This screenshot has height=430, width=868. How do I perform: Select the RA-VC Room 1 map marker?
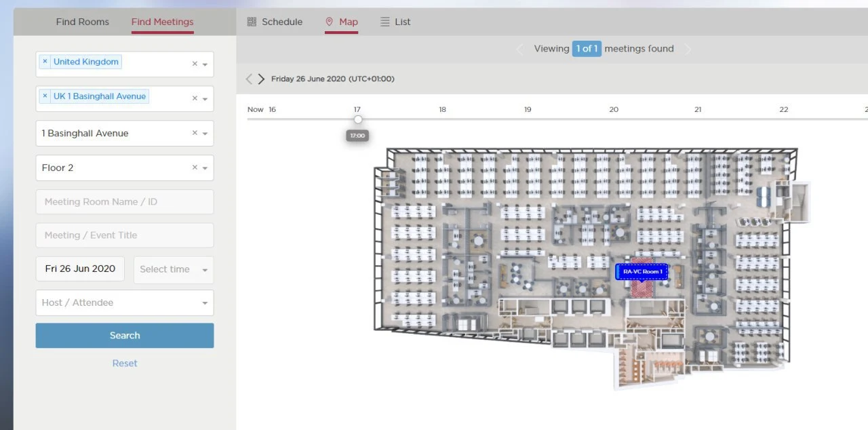point(642,272)
